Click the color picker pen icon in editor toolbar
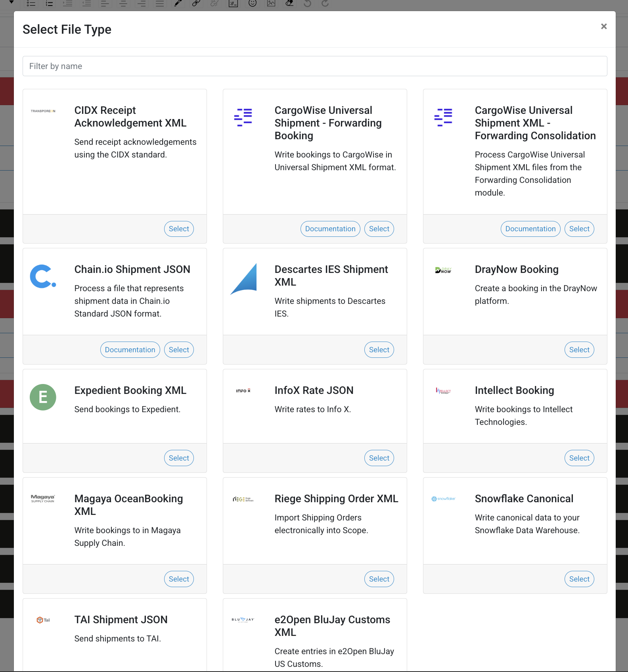 pos(178,3)
